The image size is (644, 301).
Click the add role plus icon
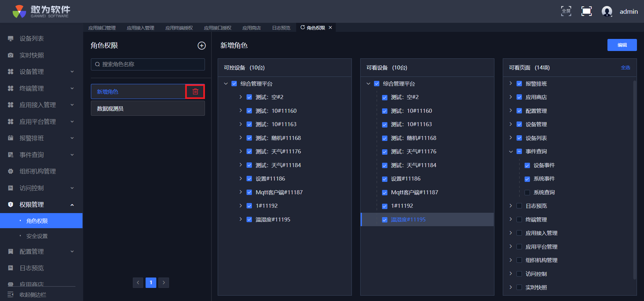pyautogui.click(x=201, y=46)
